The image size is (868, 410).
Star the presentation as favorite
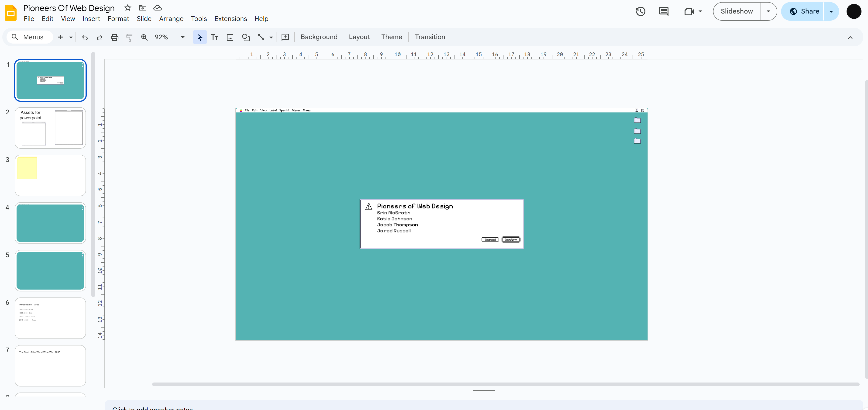click(127, 8)
